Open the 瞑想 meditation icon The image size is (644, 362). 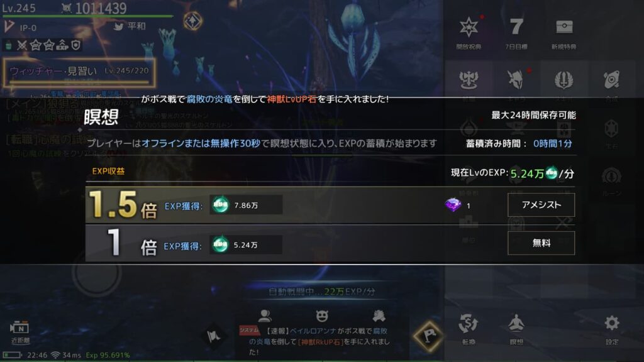[x=516, y=329]
